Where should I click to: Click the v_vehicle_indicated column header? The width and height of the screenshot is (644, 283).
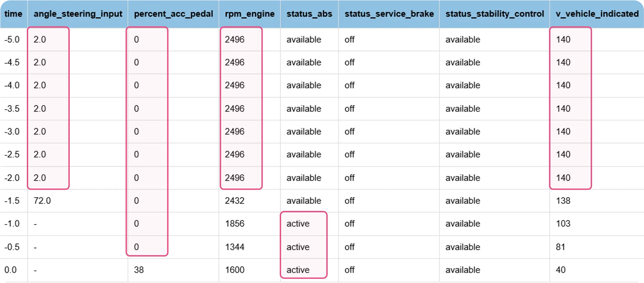coord(597,14)
